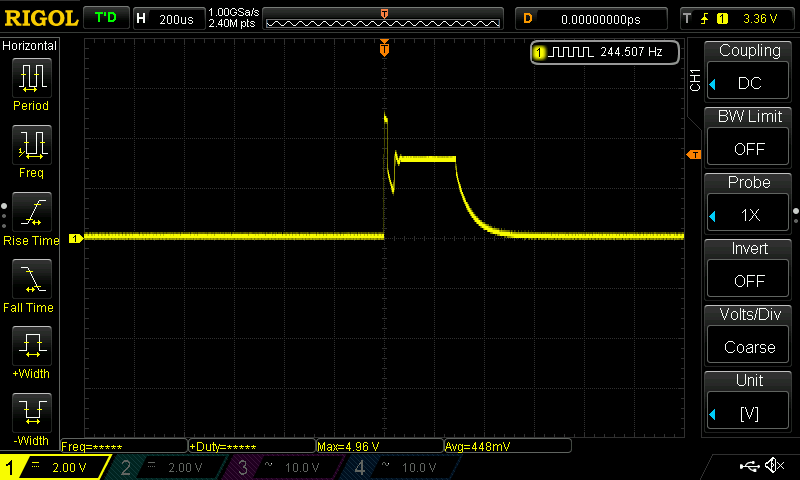Click the 244.507 Hz frequency counter value
The height and width of the screenshot is (480, 800).
631,52
